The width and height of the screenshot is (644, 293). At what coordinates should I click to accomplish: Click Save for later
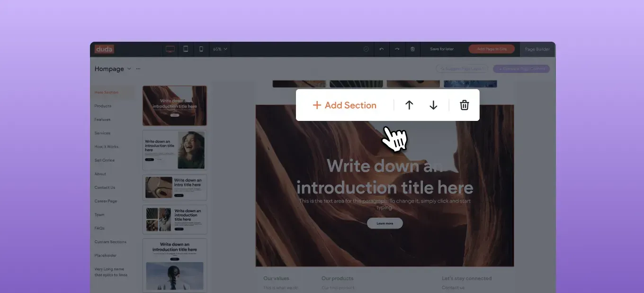coord(442,49)
